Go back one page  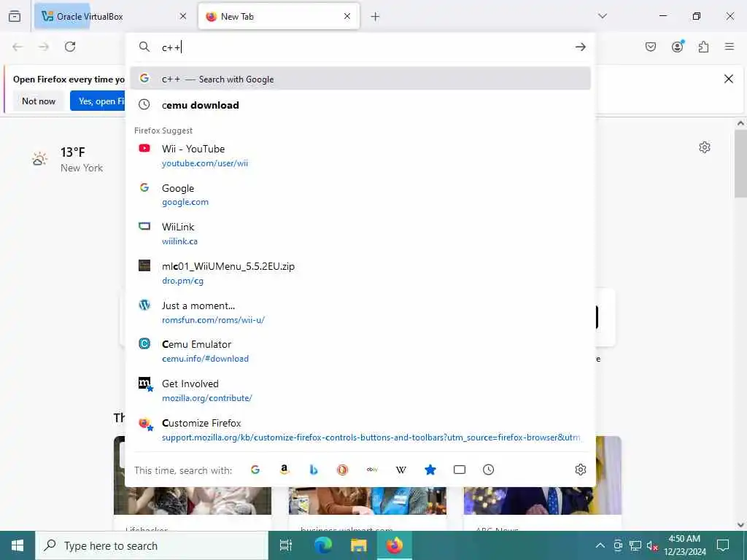pos(18,47)
